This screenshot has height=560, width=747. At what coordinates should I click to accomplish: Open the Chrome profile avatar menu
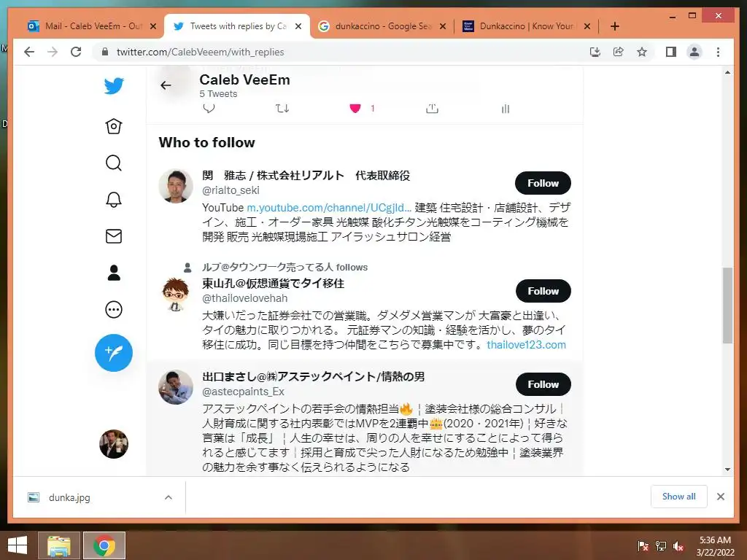[x=694, y=52]
